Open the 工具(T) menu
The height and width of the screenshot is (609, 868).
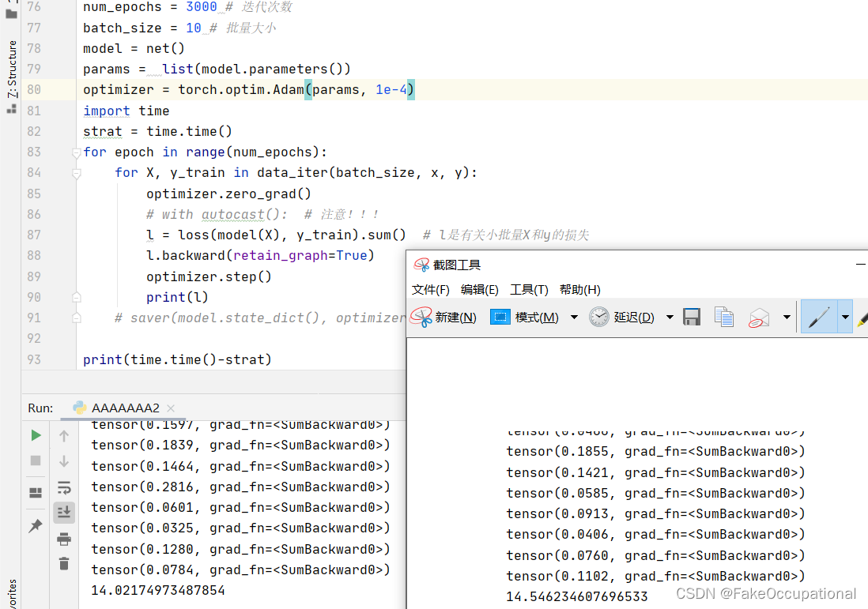[530, 289]
